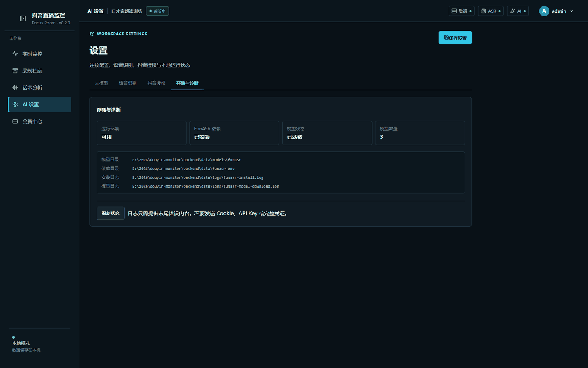Click the funasr-install.log path
Screen dimensions: 588x368
[198, 177]
